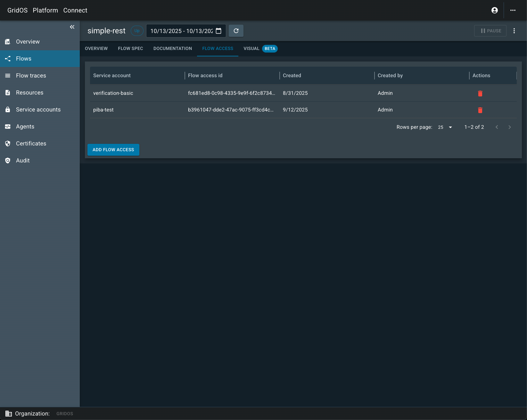The image size is (527, 420).
Task: Click the Up badge next to simple-rest
Action: tap(137, 31)
